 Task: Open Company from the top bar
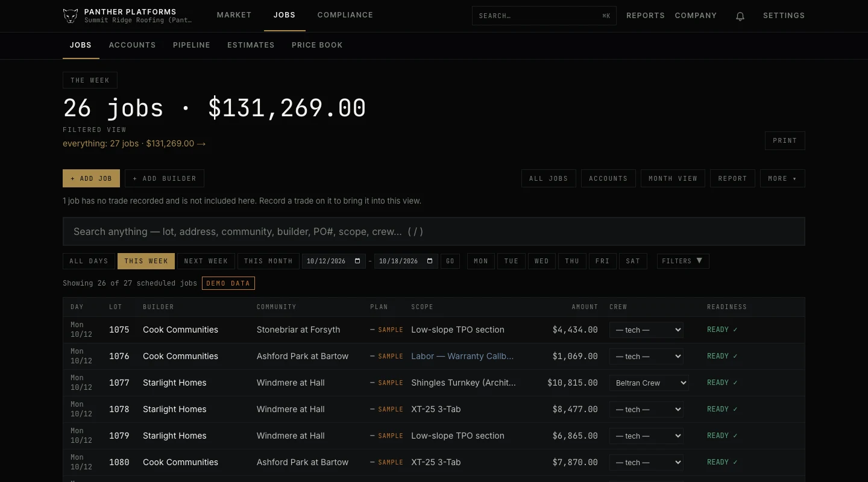(x=696, y=16)
